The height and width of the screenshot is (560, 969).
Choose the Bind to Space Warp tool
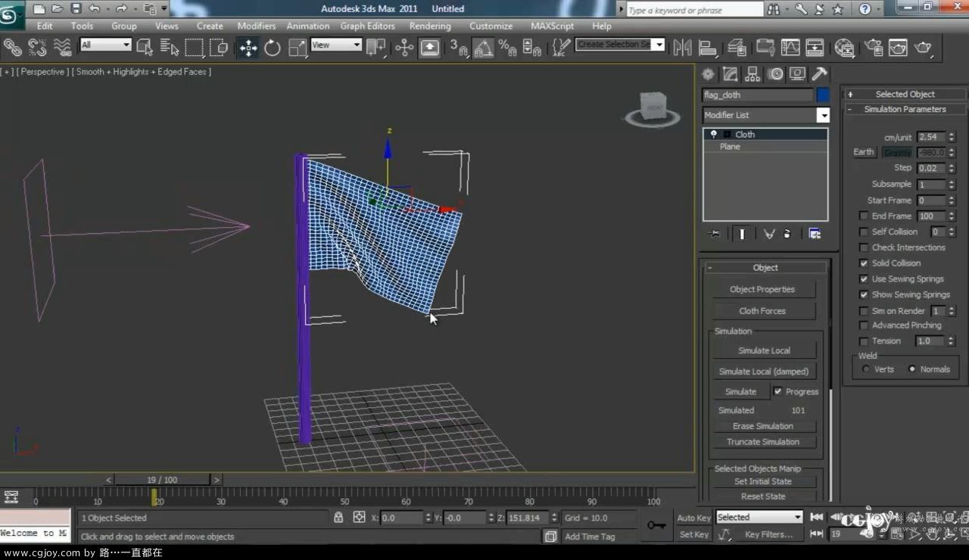click(63, 48)
